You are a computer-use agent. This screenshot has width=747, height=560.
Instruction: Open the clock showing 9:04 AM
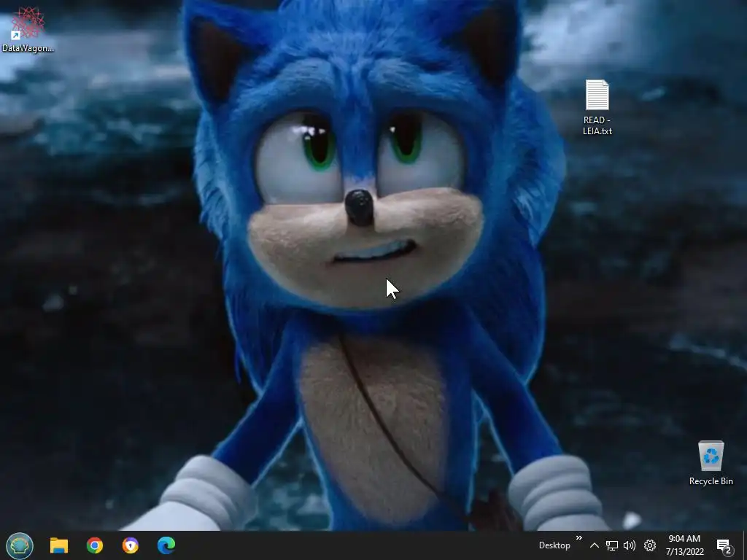[684, 545]
